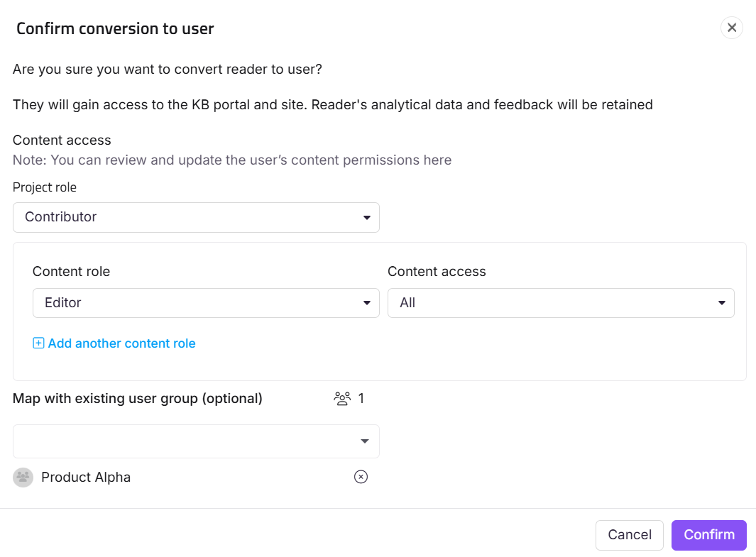Screen dimensions: 756x557
Task: Open the Content access dropdown showing All
Action: click(561, 303)
